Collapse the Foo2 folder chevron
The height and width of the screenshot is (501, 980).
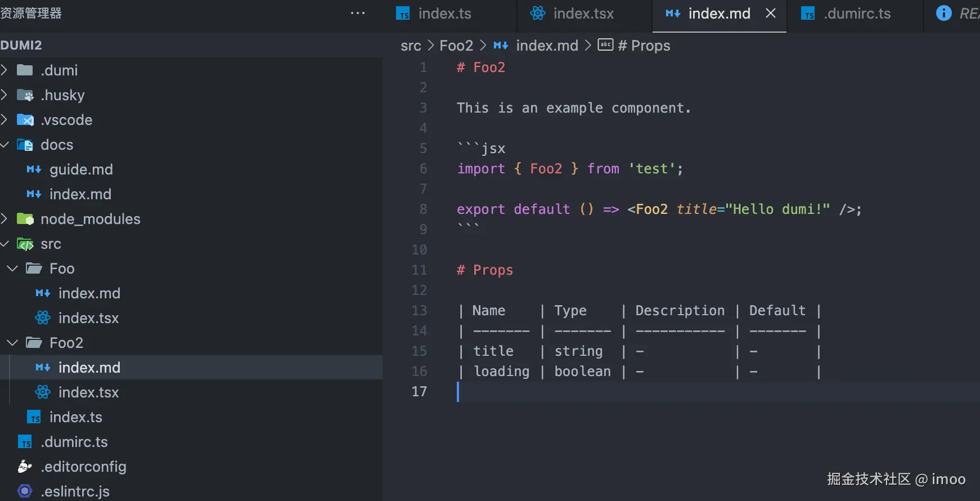[12, 342]
